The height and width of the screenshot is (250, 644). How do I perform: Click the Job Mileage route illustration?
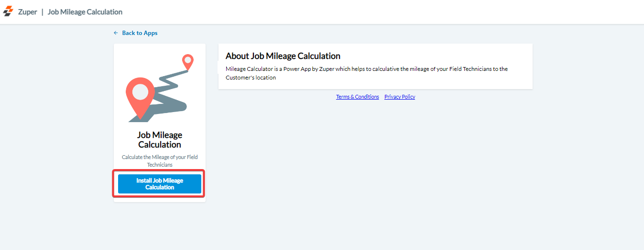click(160, 88)
